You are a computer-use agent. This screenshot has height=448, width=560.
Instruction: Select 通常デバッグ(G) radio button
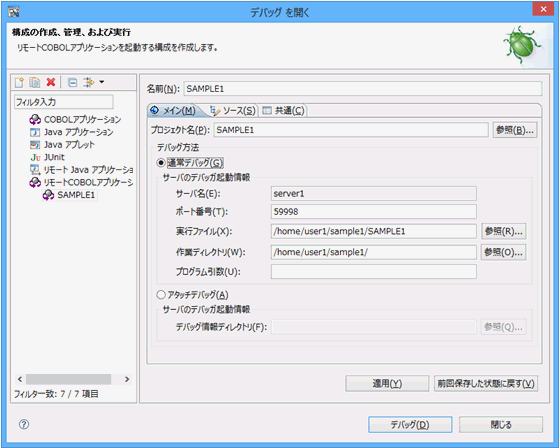point(161,163)
